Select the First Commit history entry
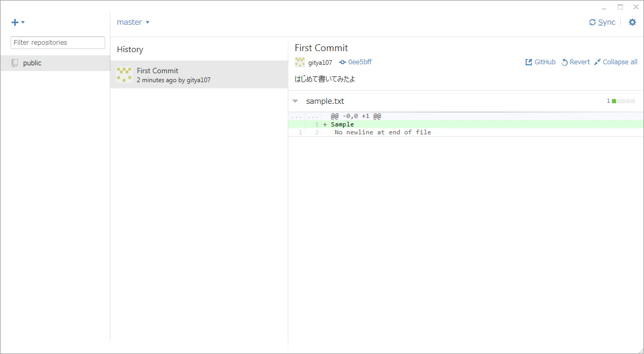This screenshot has width=644, height=354. pyautogui.click(x=199, y=75)
